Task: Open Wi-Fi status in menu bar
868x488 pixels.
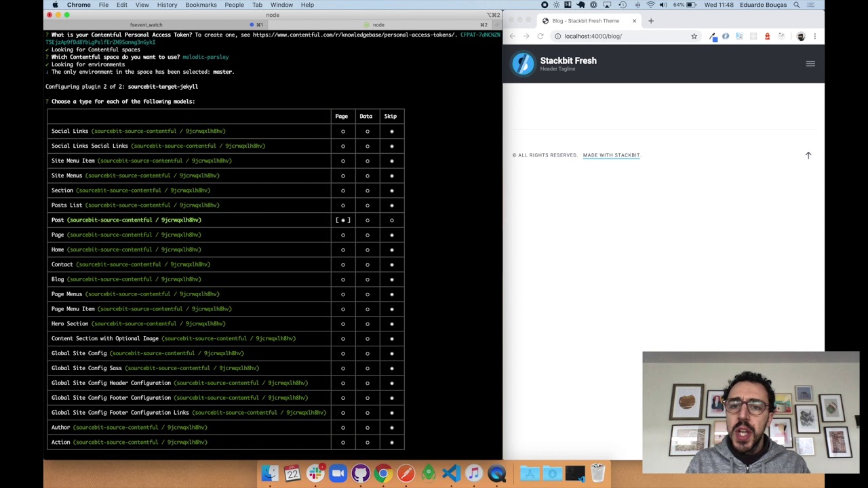Action: (650, 5)
